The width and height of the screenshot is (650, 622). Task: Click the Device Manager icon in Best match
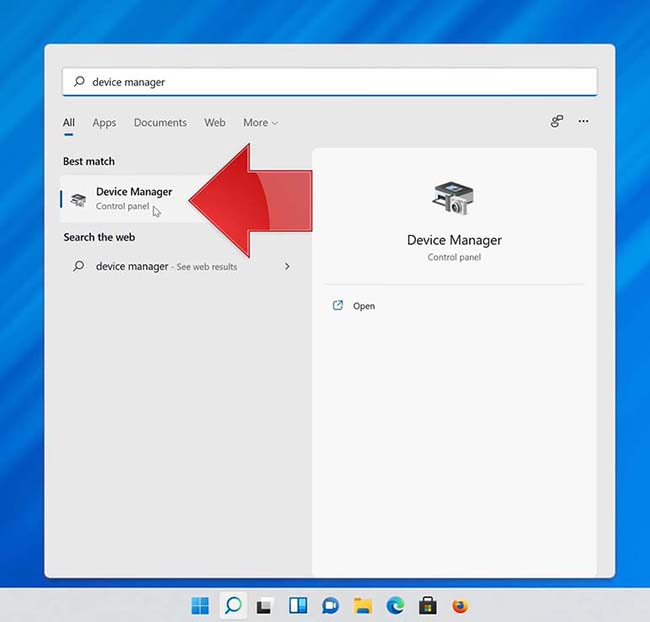[78, 199]
